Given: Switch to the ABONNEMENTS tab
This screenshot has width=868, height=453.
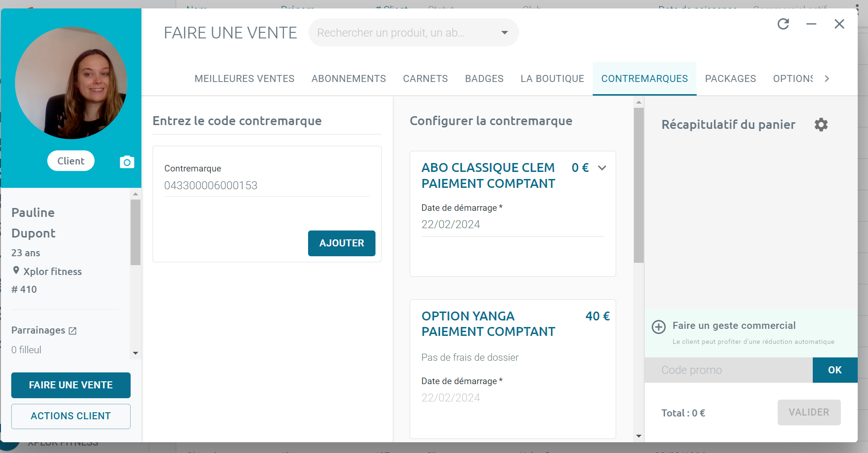Looking at the screenshot, I should [348, 78].
